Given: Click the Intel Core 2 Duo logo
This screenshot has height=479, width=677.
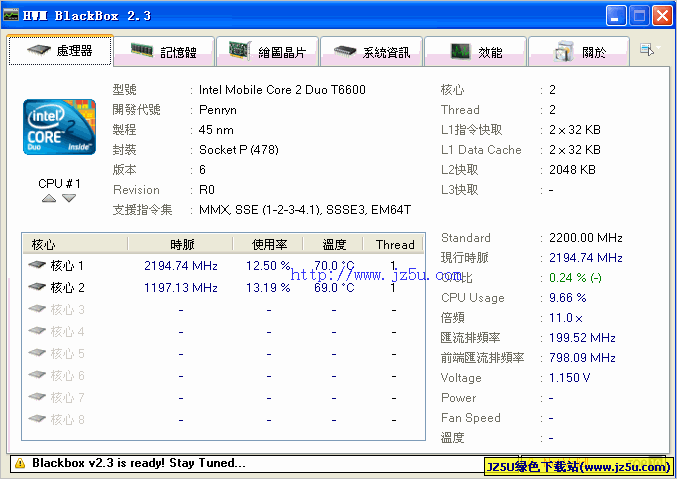Looking at the screenshot, I should click(x=59, y=127).
